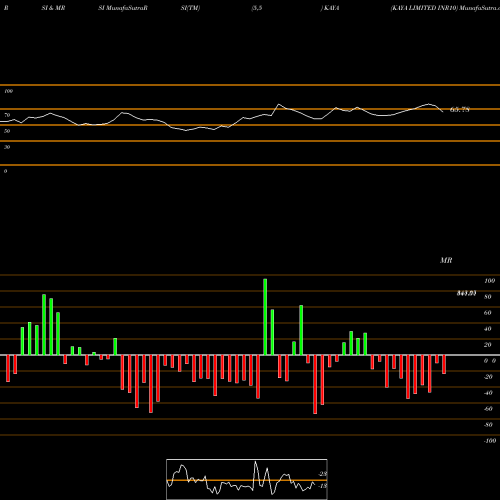Click the RSI axis label 30

coord(7,147)
